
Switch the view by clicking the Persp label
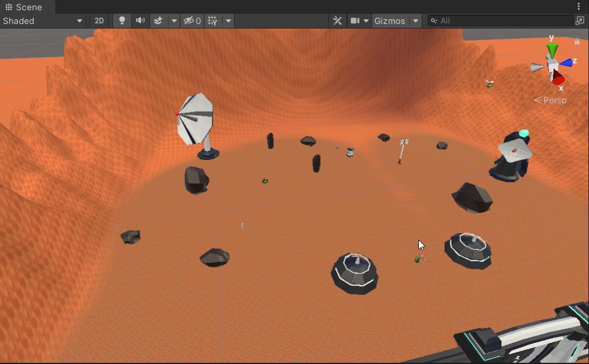(555, 100)
